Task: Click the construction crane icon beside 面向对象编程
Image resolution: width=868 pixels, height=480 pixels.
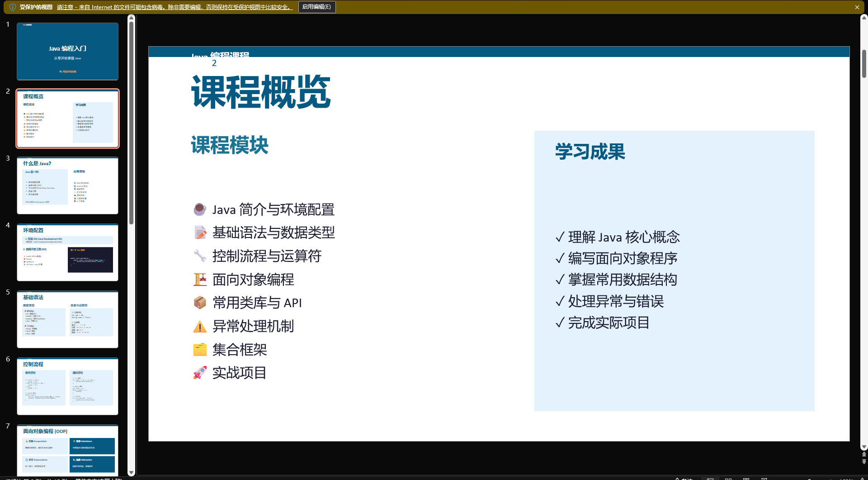Action: 200,280
